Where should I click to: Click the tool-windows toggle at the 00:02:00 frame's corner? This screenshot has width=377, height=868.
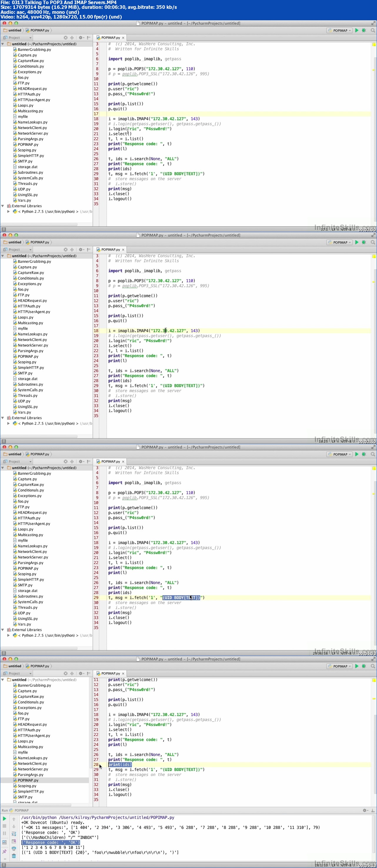[x=4, y=229]
